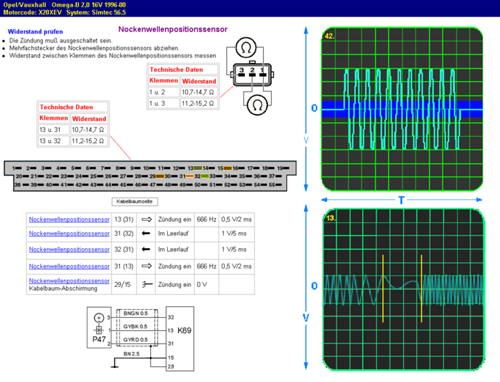Click 'BN 2.5' wire label in diagram

pos(131,354)
